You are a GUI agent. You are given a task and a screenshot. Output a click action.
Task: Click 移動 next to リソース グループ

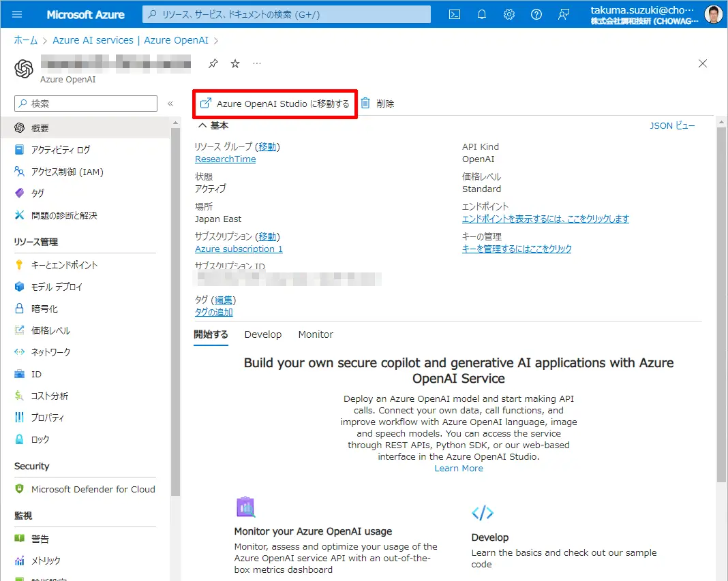point(267,146)
